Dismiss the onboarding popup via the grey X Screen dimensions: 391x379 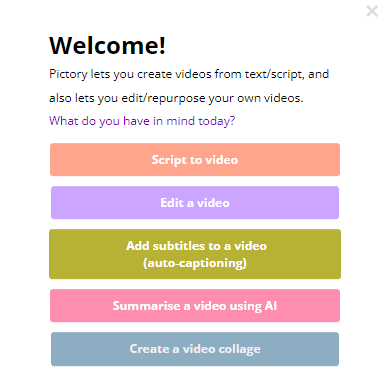click(372, 11)
